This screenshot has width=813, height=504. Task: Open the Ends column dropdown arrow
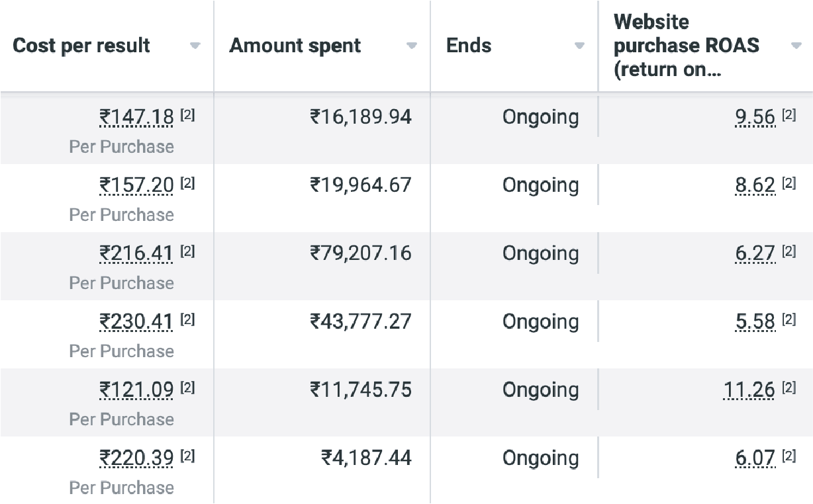(x=580, y=46)
